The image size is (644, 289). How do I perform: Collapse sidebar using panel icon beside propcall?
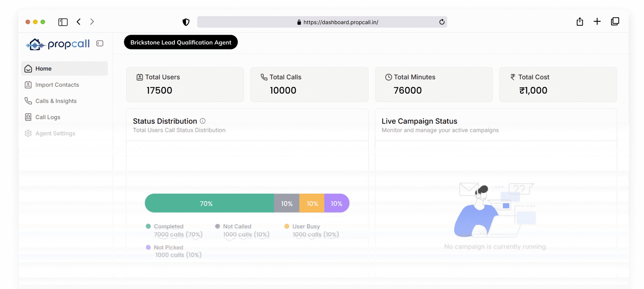[100, 43]
